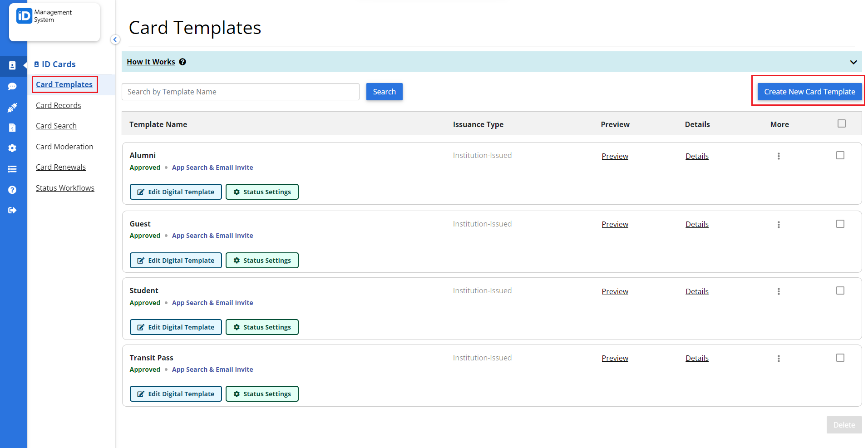Screen dimensions: 868x448
Task: Select the settings gear icon in sidebar
Action: pos(13,148)
